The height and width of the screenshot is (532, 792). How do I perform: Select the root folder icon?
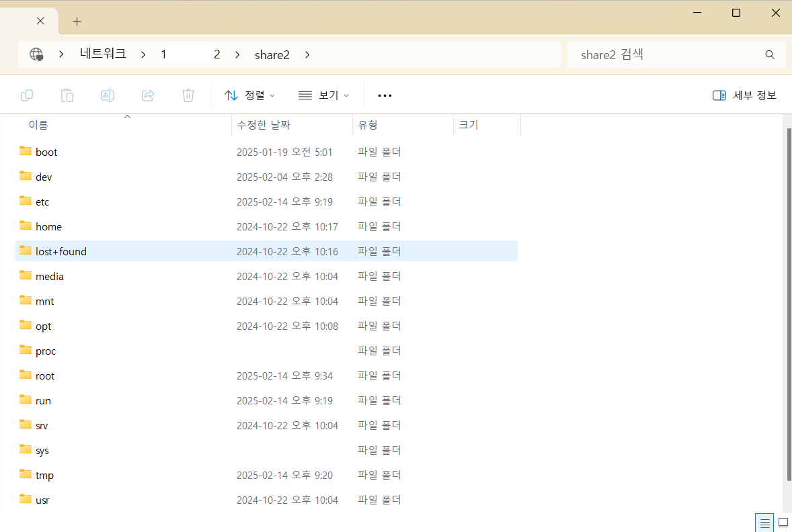pos(26,375)
